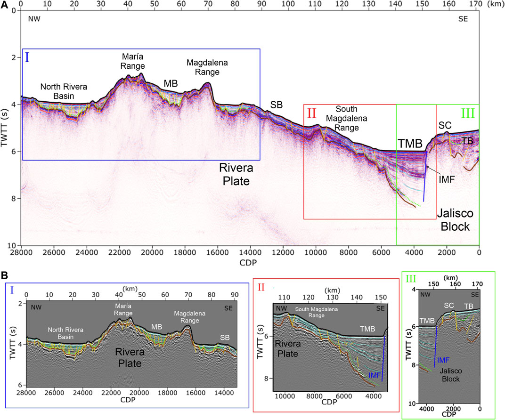Screen dimensions: 505x420
Task: Click the 'IMF' label with arrow in panel A
Action: point(447,179)
